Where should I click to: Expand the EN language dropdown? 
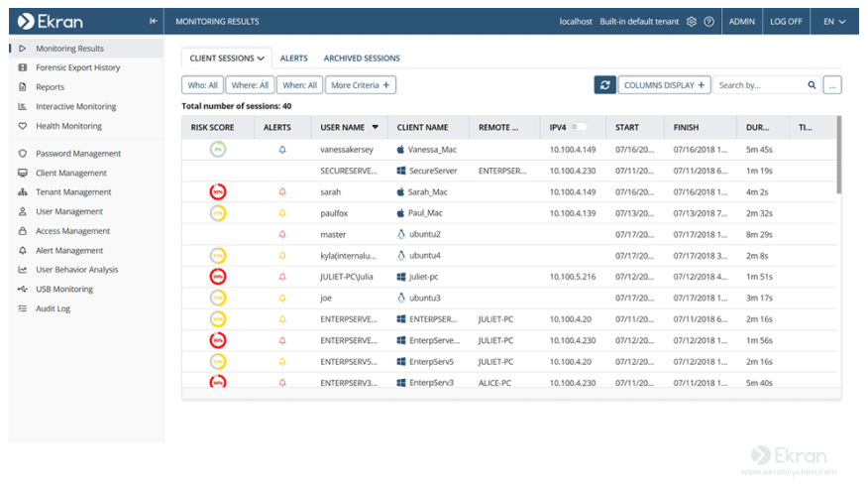[834, 21]
